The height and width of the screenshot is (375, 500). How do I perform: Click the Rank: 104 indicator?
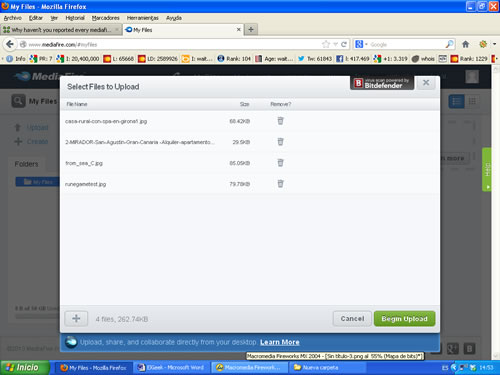[234, 59]
